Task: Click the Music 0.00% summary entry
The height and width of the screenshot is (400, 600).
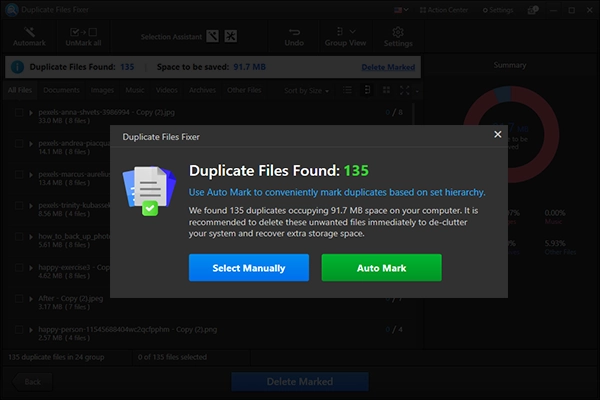Action: [x=555, y=217]
